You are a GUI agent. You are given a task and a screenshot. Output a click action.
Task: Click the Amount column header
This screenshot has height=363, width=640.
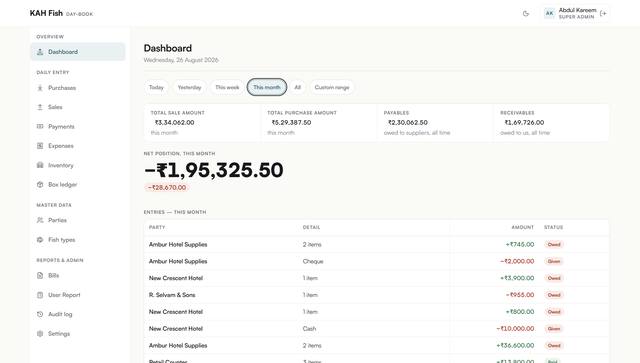point(522,227)
